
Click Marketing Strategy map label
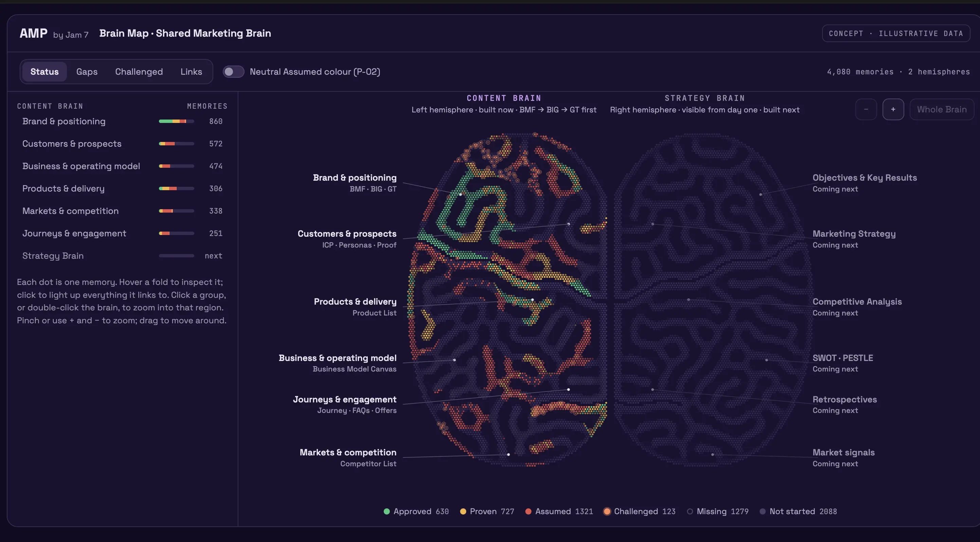(854, 234)
